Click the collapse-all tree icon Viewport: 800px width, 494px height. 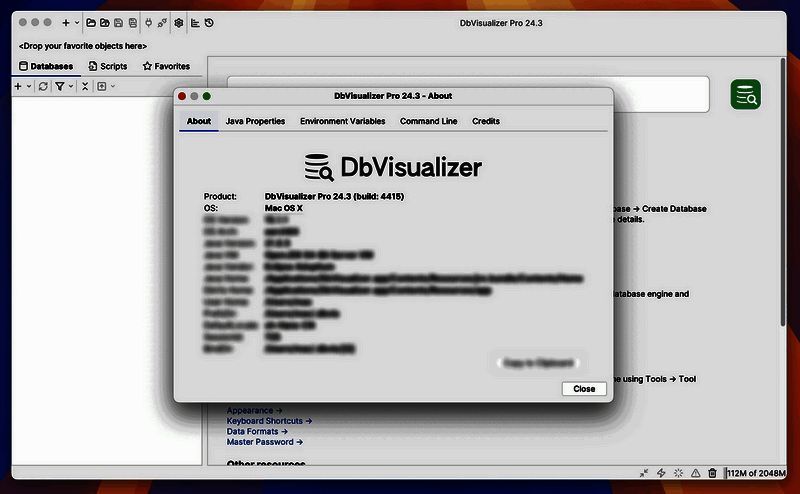point(85,86)
